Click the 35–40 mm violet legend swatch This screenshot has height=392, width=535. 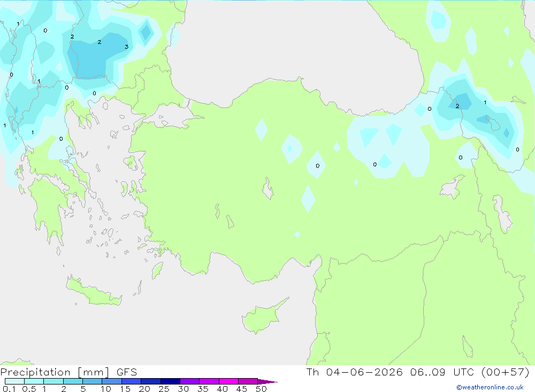click(x=209, y=381)
